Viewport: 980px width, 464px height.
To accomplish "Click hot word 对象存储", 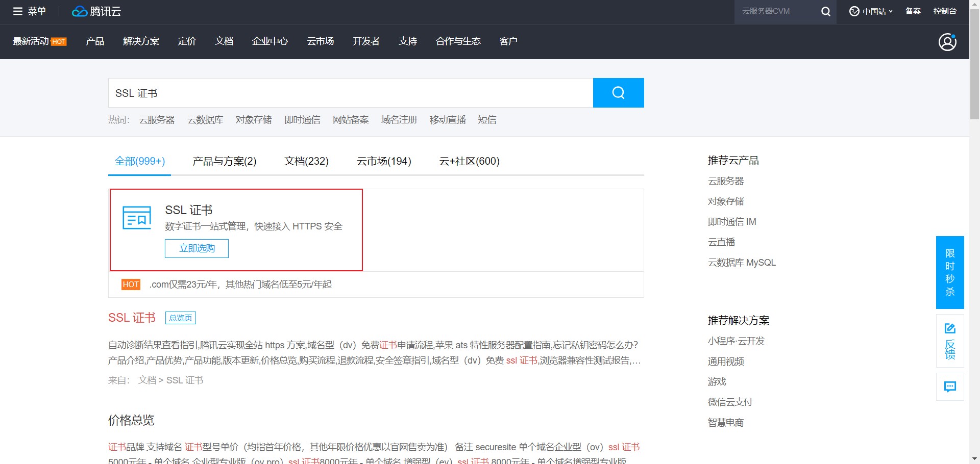I will [x=254, y=120].
